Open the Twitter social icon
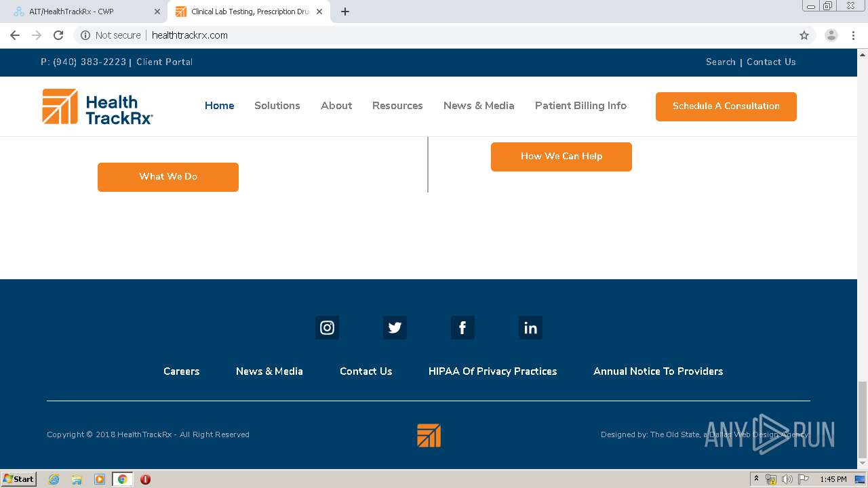Viewport: 868px width, 488px height. [395, 328]
